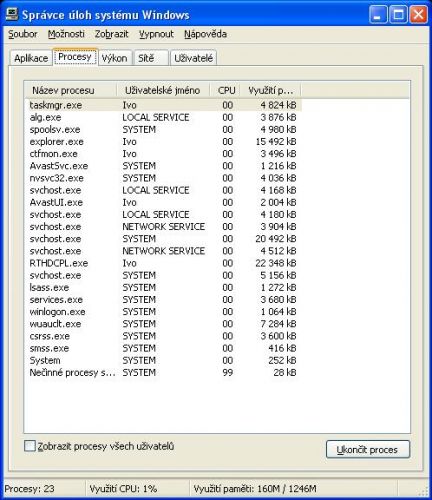Close the Správce úloh window
Image resolution: width=432 pixels, height=500 pixels.
(x=418, y=15)
